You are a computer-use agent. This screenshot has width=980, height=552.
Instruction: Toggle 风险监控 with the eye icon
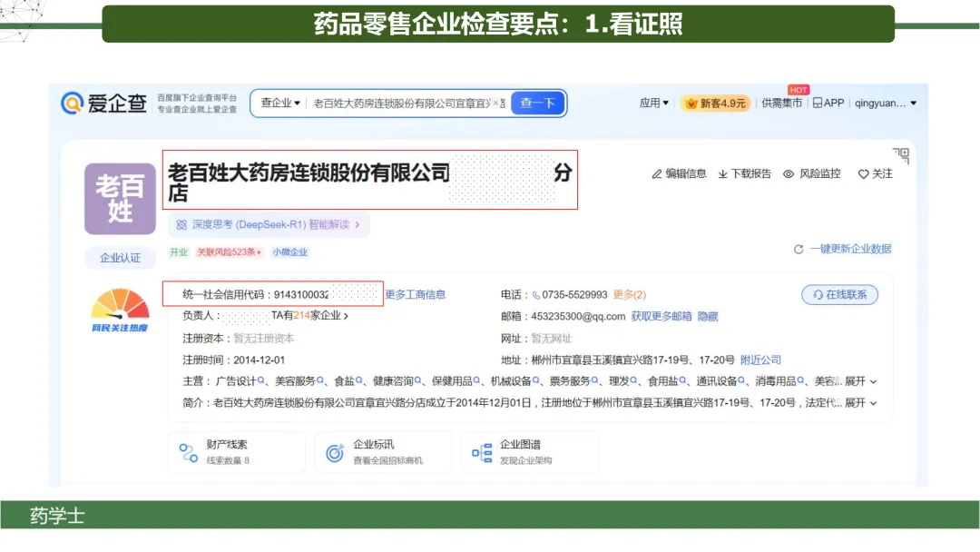(x=812, y=173)
